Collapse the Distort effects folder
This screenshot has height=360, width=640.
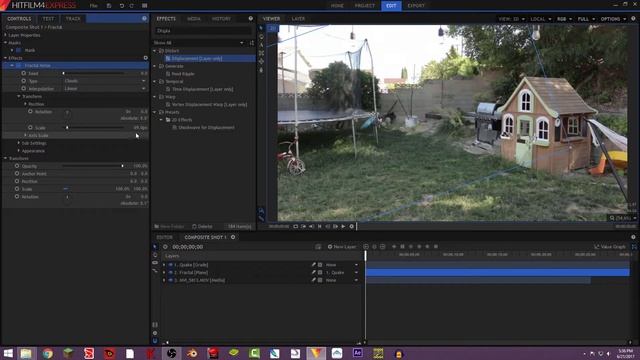[155, 51]
